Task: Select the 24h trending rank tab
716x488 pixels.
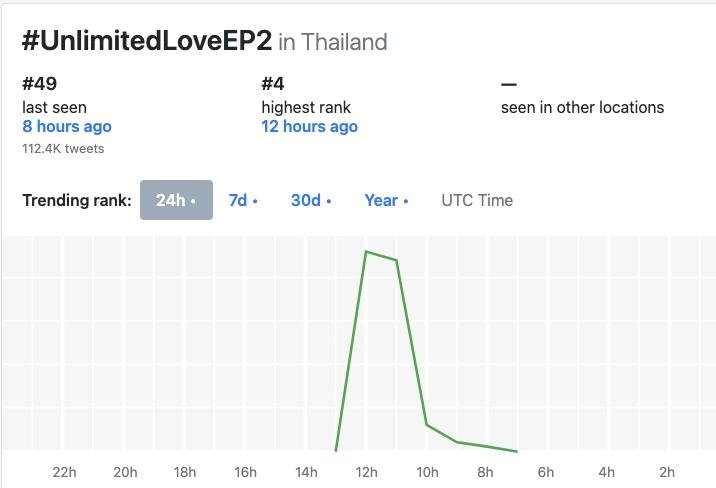Action: tap(176, 200)
